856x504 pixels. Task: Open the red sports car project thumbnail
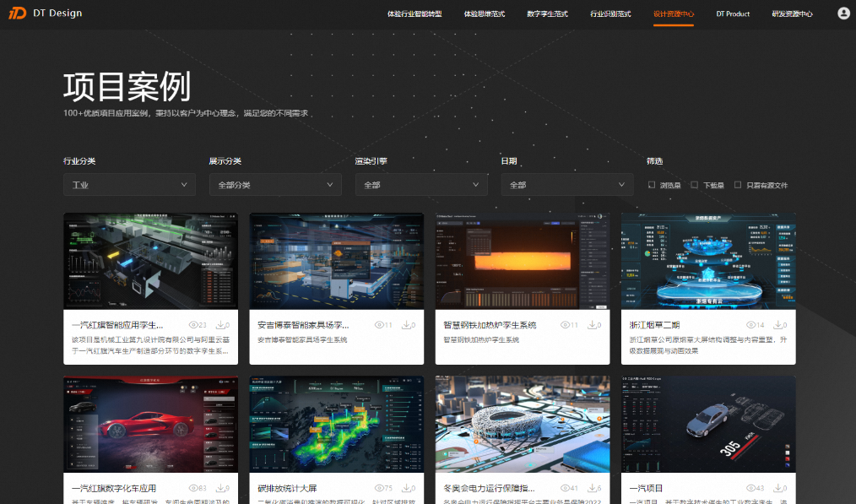click(150, 425)
